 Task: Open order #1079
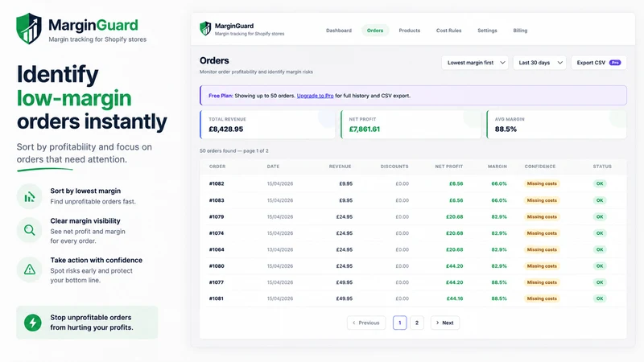217,216
